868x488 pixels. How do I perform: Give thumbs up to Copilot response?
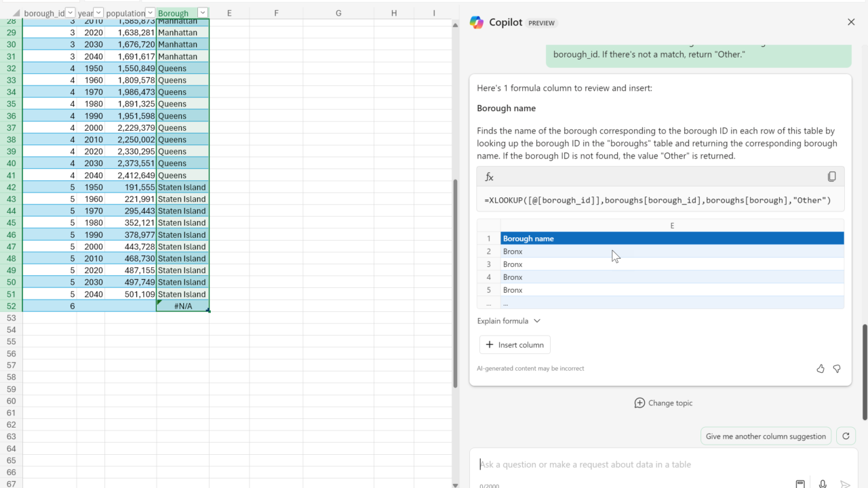(x=821, y=369)
